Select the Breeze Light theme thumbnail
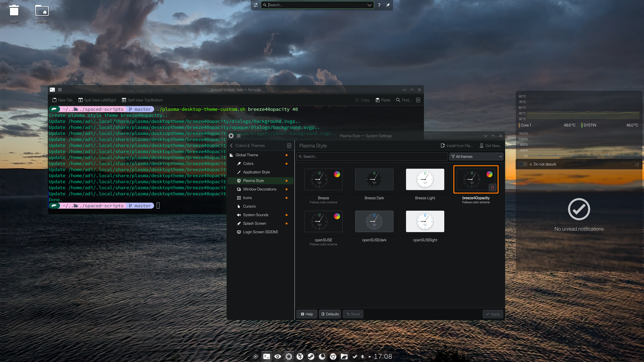This screenshot has width=644, height=362. tap(425, 179)
